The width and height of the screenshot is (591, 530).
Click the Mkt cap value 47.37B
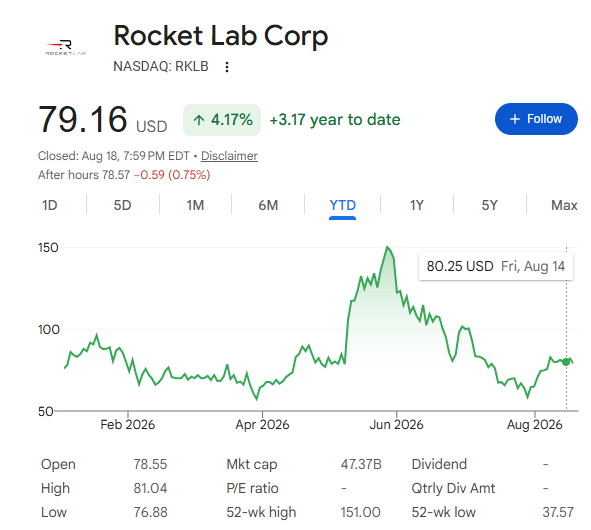[361, 464]
